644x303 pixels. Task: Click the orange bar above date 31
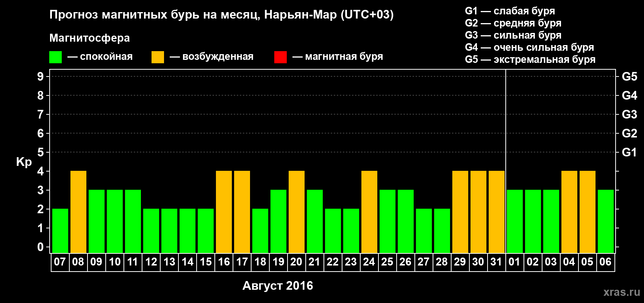tap(497, 212)
